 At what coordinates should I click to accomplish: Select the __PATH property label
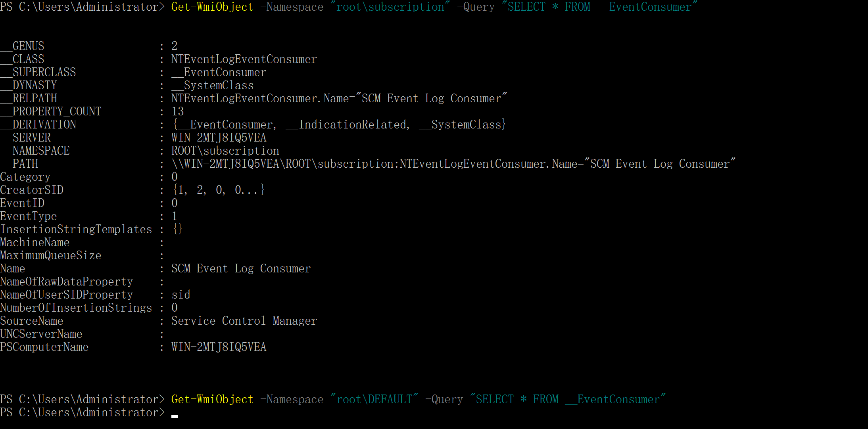pos(19,164)
